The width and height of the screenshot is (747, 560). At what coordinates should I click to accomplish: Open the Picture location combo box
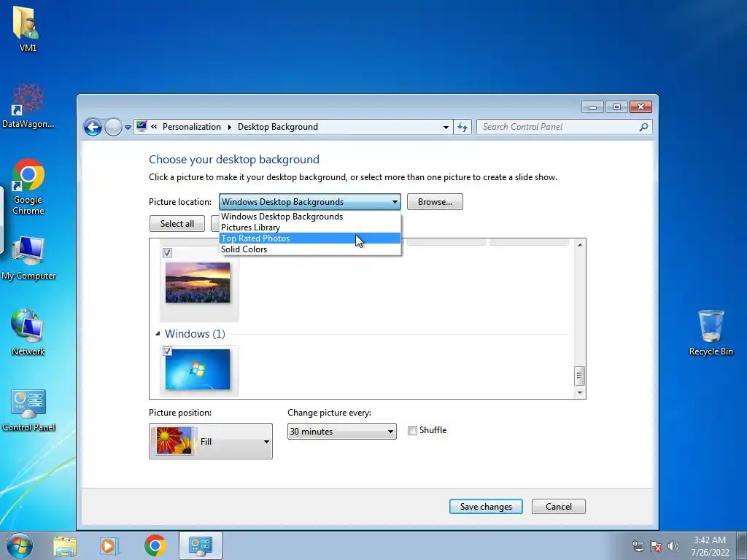coord(309,202)
